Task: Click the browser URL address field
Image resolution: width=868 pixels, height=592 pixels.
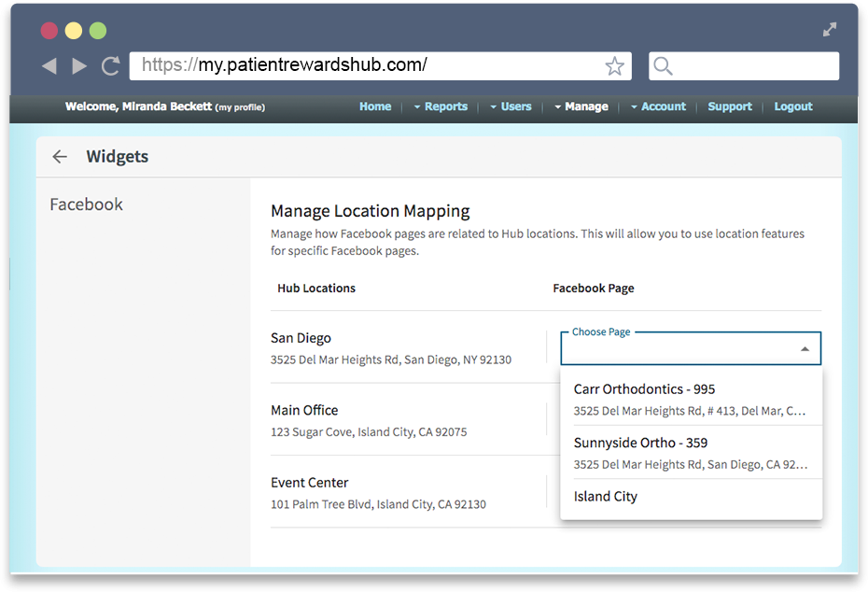Action: [380, 66]
